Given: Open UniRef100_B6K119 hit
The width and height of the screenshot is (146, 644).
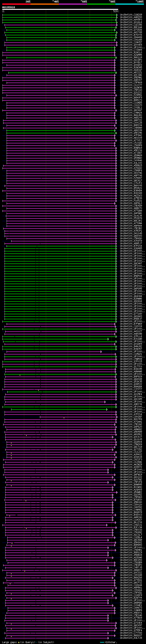Looking at the screenshot, I should pyautogui.click(x=131, y=58).
